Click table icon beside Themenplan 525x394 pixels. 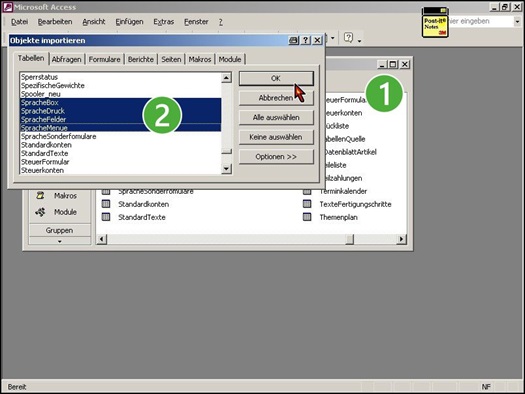point(307,217)
